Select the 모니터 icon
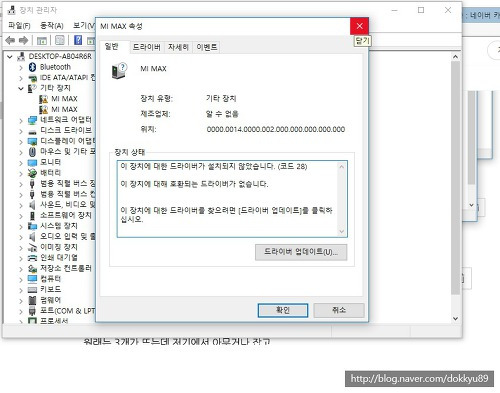Viewport: 500px width, 393px height. click(32, 163)
